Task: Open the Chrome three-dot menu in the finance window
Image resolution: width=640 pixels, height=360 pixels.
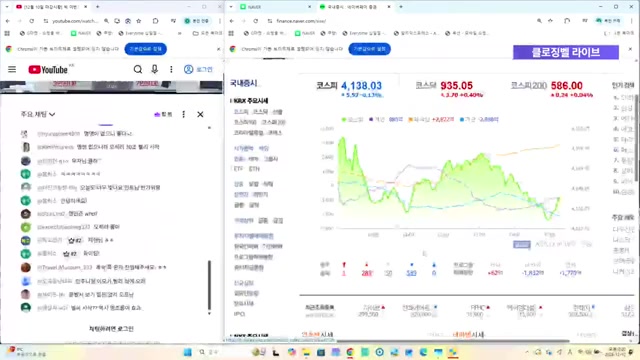Action: pos(631,20)
